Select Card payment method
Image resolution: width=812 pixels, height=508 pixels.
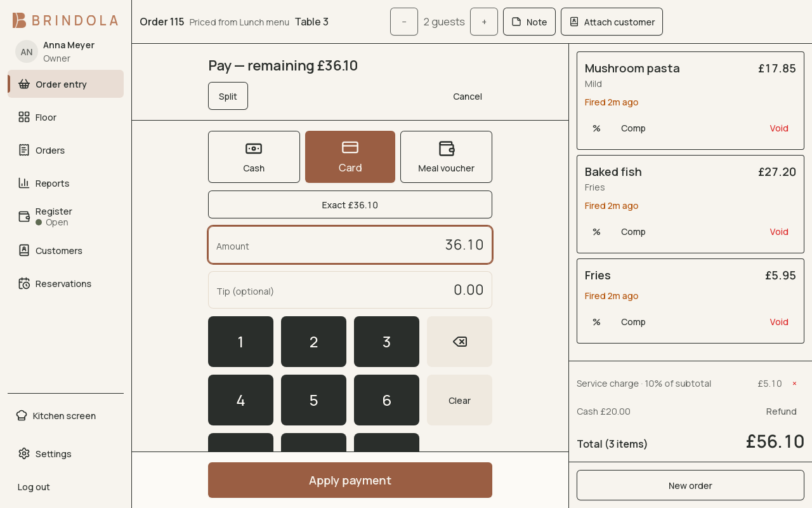(350, 157)
